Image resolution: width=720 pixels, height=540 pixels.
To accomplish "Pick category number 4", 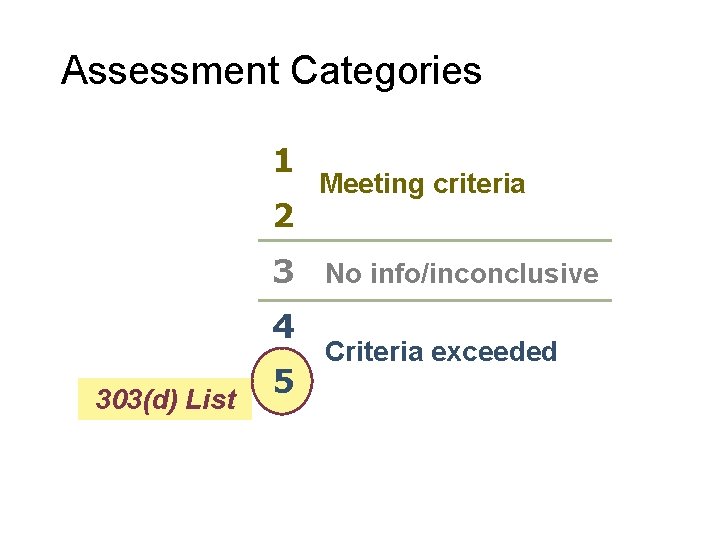I will (283, 327).
